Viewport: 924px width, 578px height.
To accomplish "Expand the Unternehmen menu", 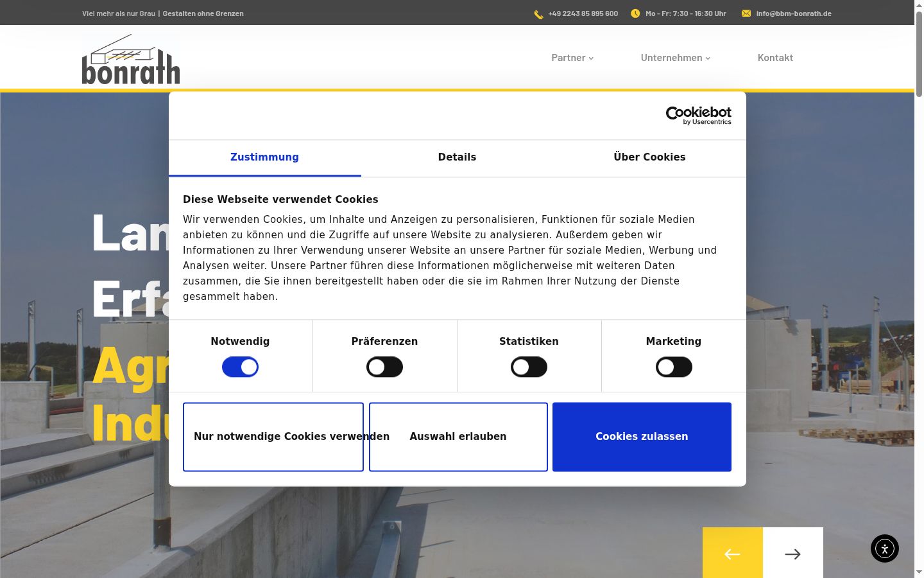I will pos(676,58).
